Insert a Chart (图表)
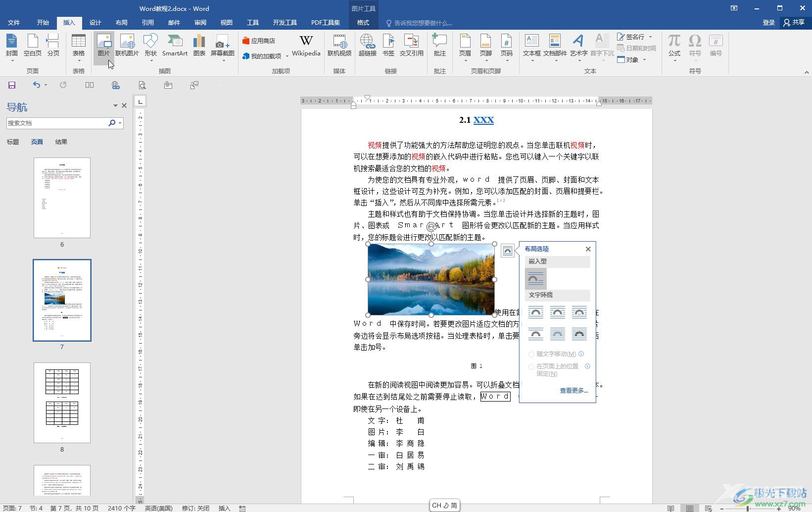812x512 pixels. point(199,46)
